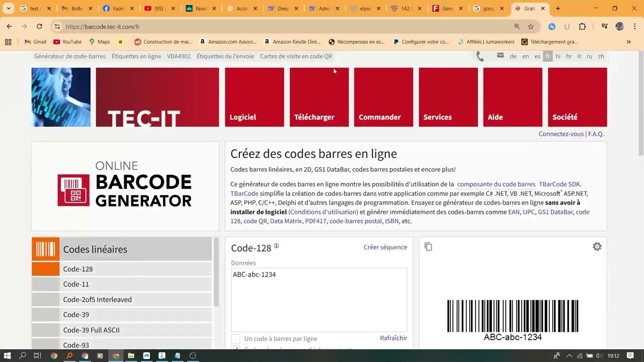Open Cartes de visite en code QR
Image resolution: width=644 pixels, height=362 pixels.
(x=296, y=56)
